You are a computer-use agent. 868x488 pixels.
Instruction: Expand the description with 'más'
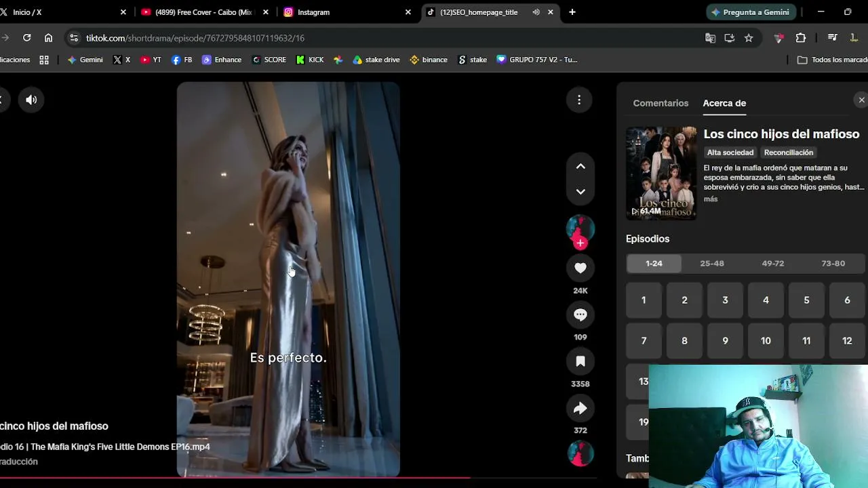coord(711,199)
